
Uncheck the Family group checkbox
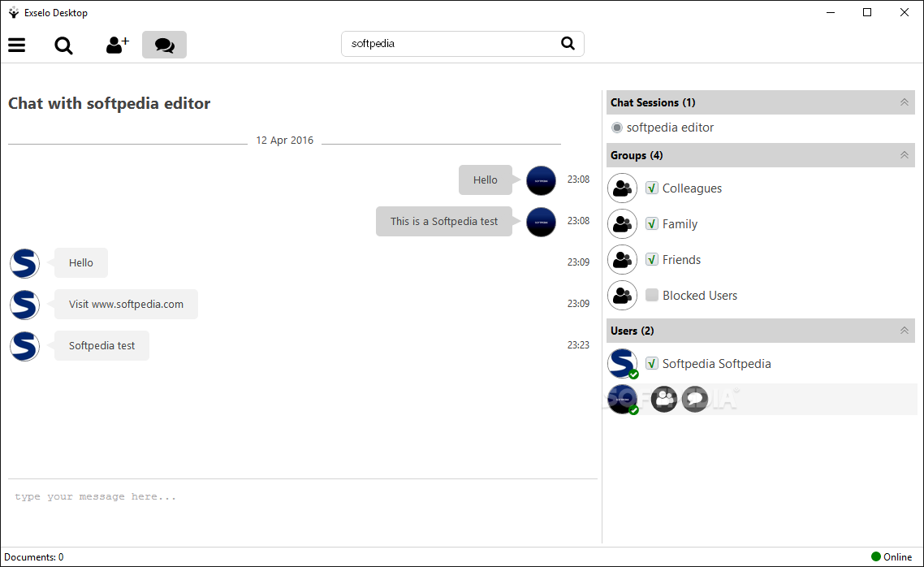(x=652, y=224)
